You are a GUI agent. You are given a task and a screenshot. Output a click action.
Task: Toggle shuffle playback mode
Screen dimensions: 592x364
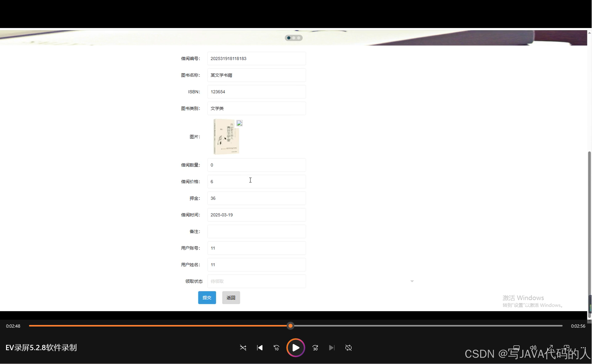(243, 348)
